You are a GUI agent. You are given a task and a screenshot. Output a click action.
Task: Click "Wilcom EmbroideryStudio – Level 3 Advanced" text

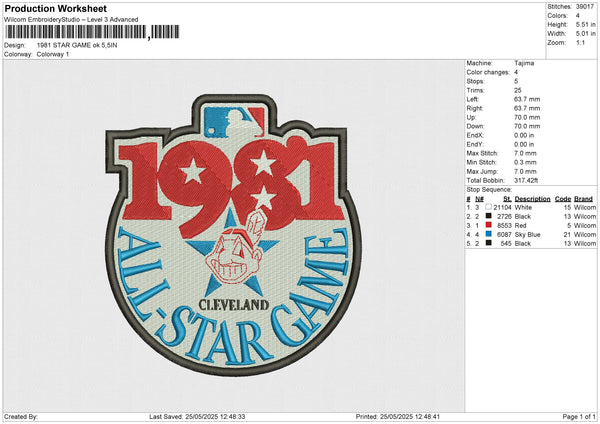coord(71,20)
